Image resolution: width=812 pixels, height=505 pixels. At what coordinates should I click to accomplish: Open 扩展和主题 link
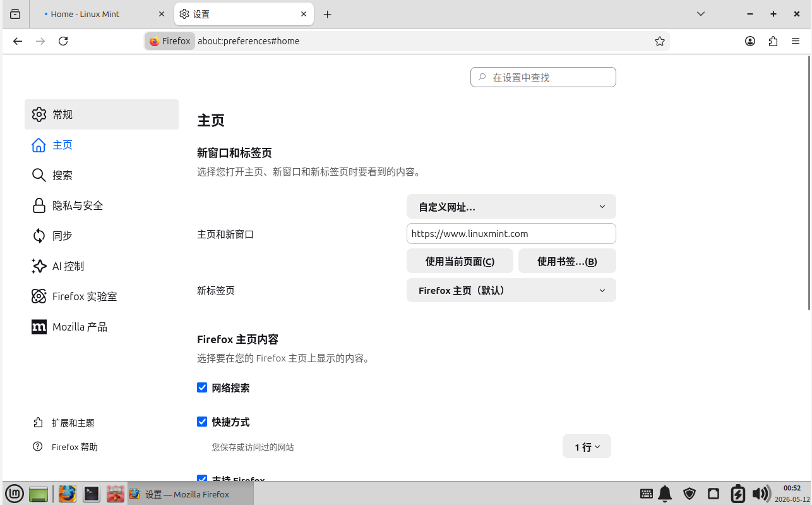tap(64, 423)
